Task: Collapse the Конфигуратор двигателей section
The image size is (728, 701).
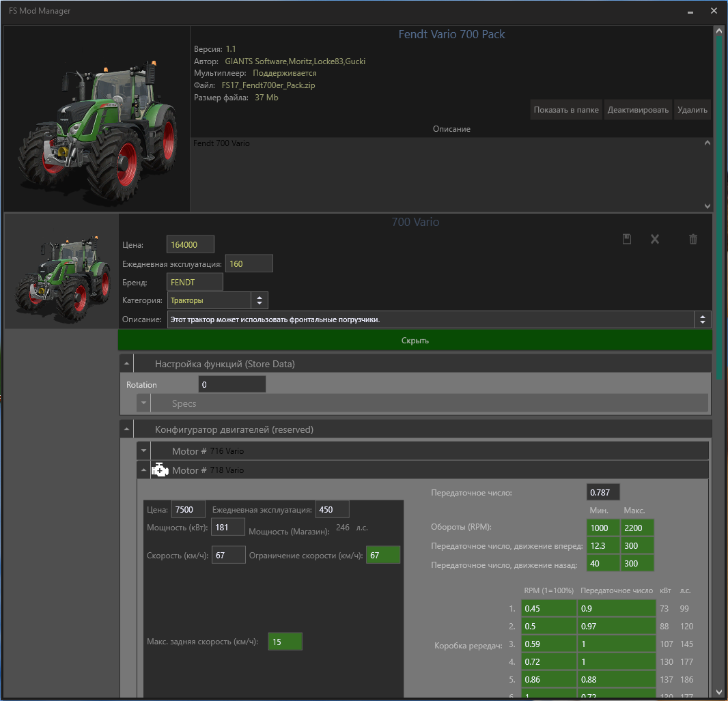Action: click(x=127, y=430)
